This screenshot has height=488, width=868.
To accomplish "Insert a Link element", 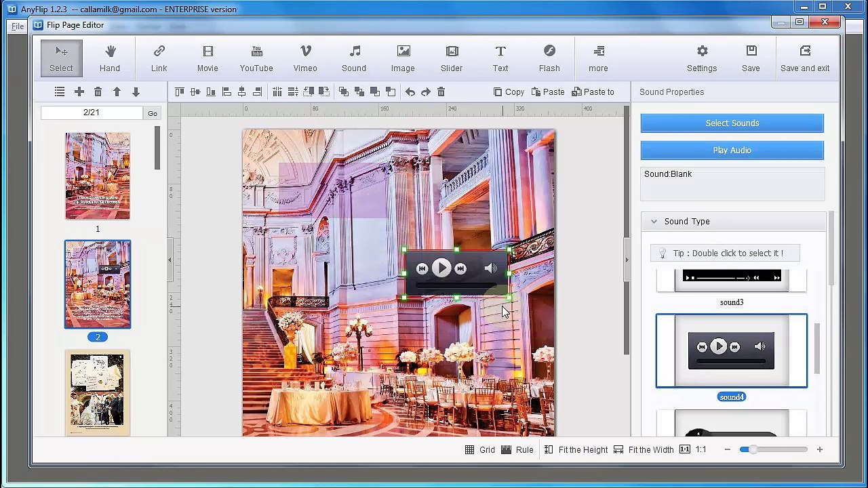I will [159, 58].
